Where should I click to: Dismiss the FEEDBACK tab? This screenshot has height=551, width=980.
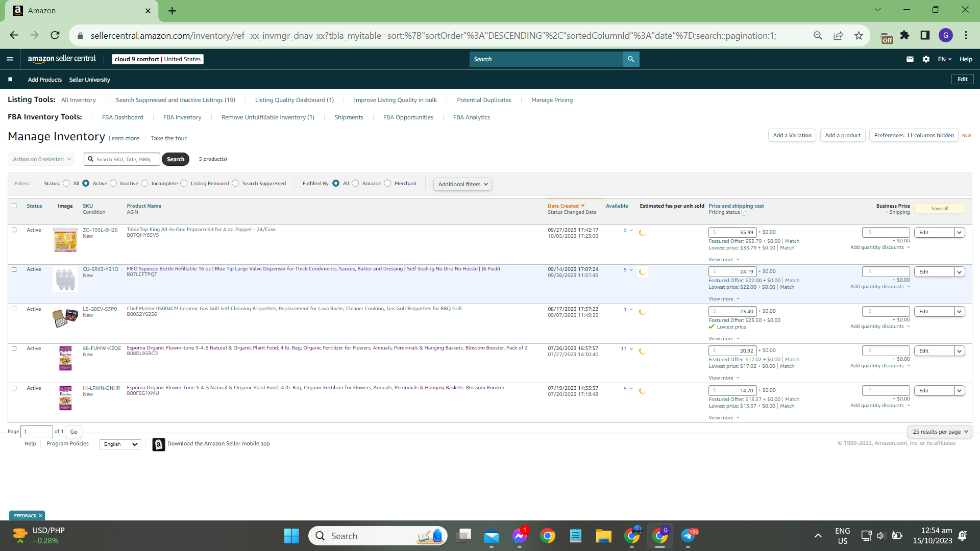point(40,516)
